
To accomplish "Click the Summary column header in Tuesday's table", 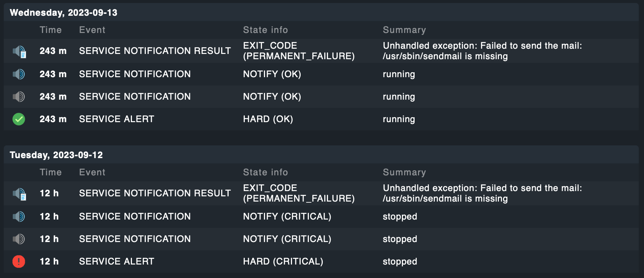I will coord(404,172).
